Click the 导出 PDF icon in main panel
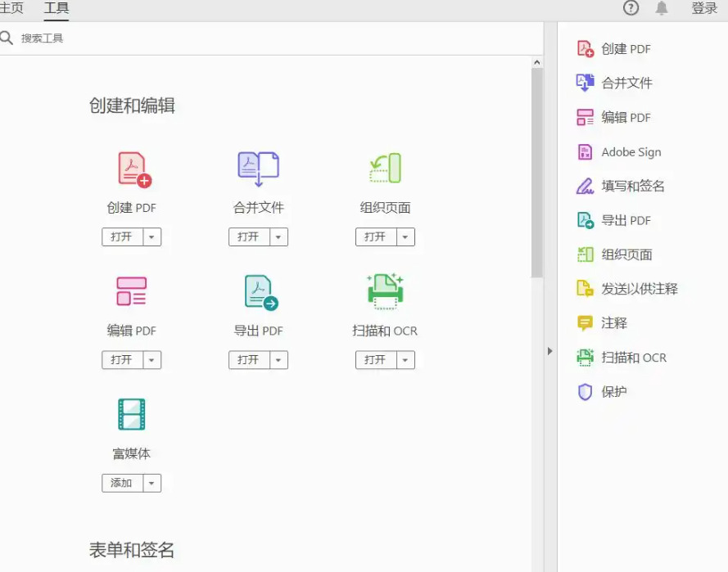This screenshot has height=572, width=728. pyautogui.click(x=261, y=292)
